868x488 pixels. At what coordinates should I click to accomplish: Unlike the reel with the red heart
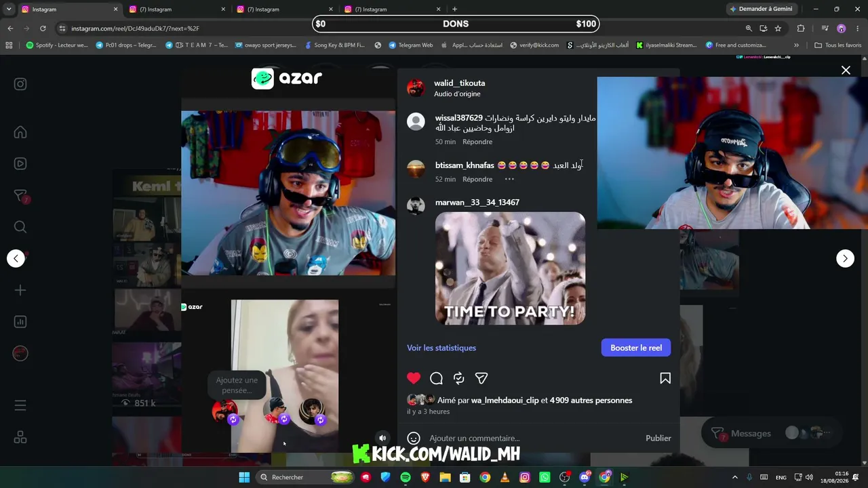pos(414,378)
